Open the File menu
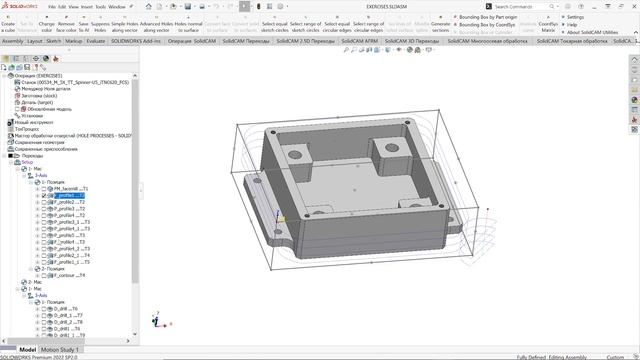 tap(52, 7)
